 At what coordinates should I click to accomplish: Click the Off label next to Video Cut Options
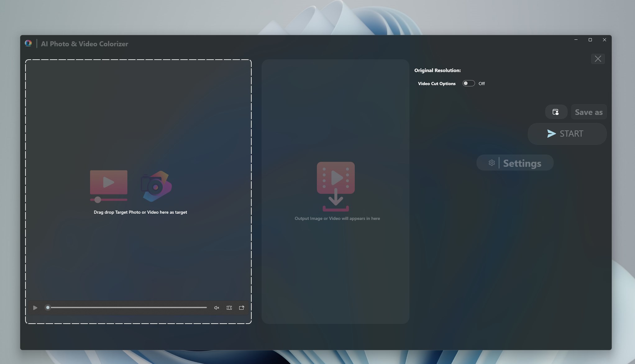pos(482,83)
